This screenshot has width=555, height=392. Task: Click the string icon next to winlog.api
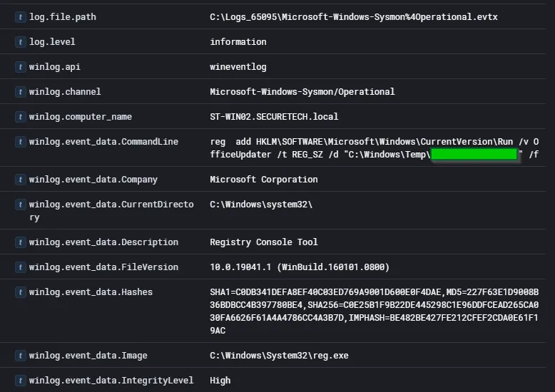pos(20,67)
